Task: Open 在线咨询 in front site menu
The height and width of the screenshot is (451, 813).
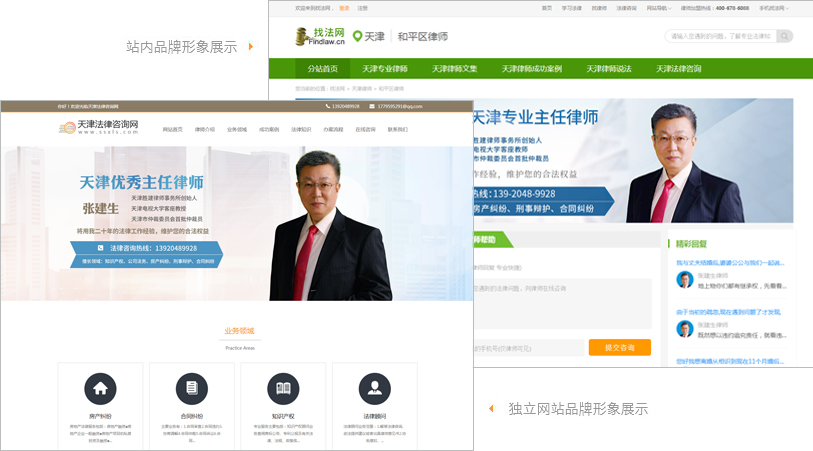Action: pos(366,130)
